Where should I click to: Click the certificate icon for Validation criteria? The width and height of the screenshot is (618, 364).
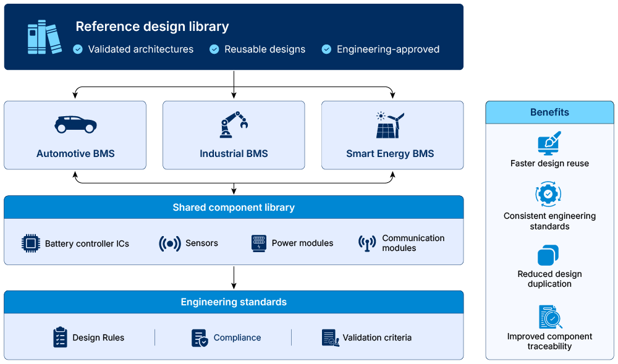(x=330, y=338)
